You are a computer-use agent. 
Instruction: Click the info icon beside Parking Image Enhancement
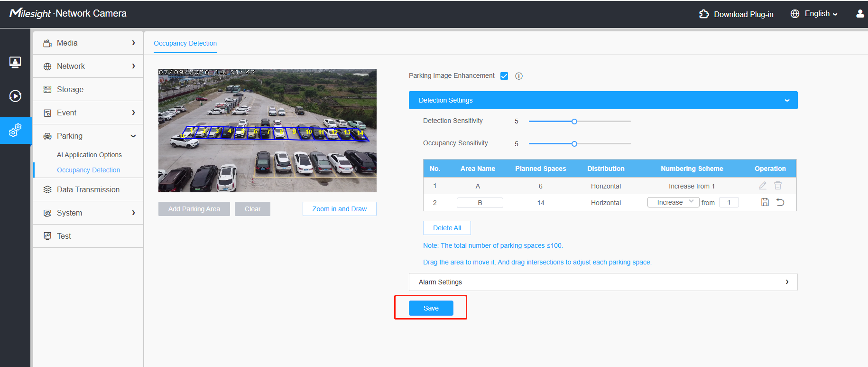(x=519, y=76)
